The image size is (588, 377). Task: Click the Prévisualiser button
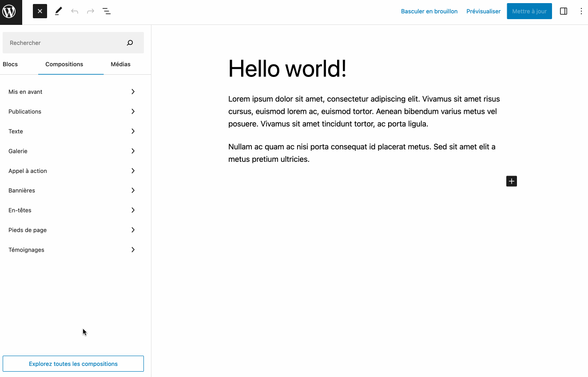(x=483, y=12)
